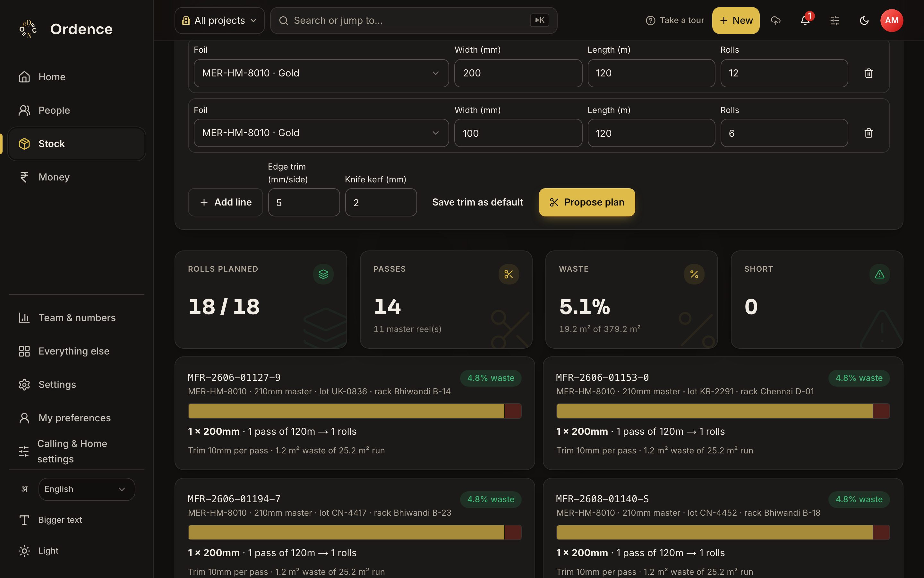Open the notifications bell
Image resolution: width=924 pixels, height=578 pixels.
805,20
